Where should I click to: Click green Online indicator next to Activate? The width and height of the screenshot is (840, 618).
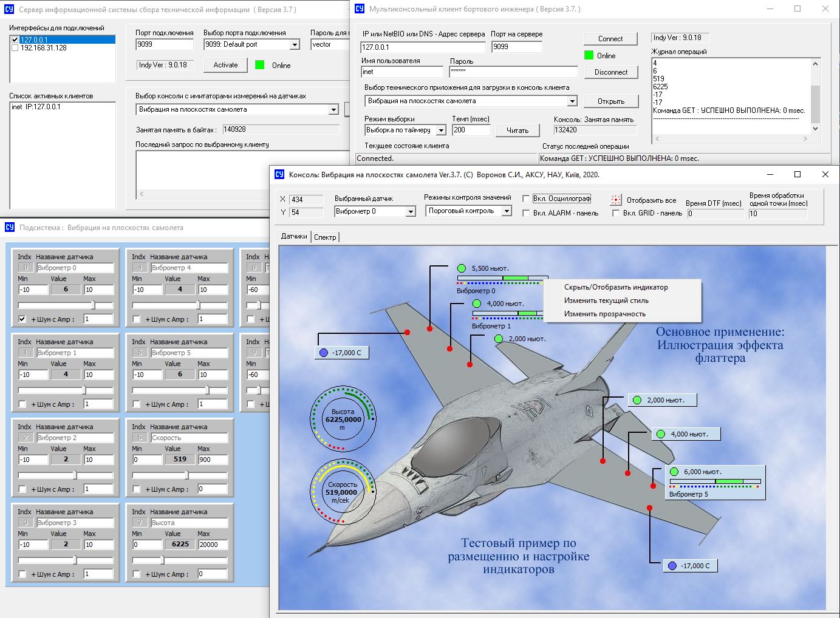(x=260, y=65)
